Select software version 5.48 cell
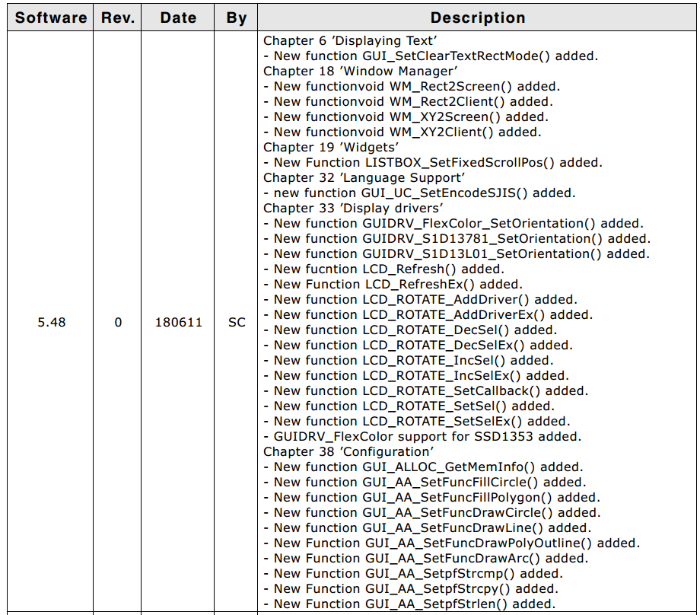This screenshot has height=615, width=700. pos(51,322)
